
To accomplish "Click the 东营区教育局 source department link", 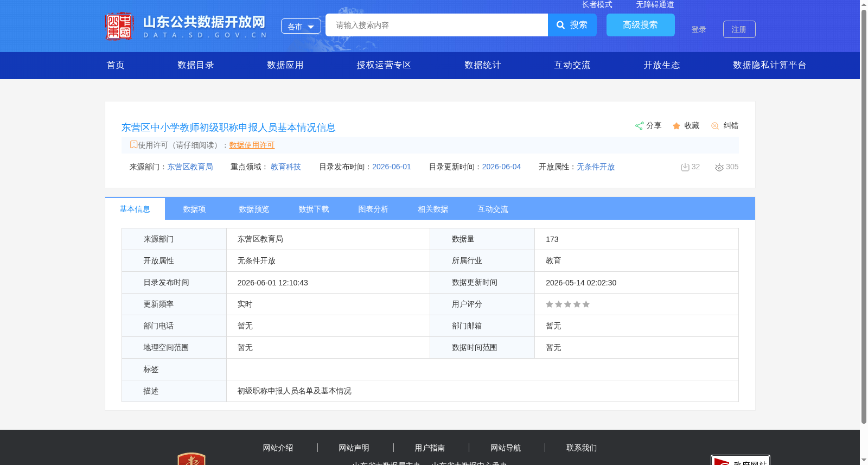I will [190, 167].
